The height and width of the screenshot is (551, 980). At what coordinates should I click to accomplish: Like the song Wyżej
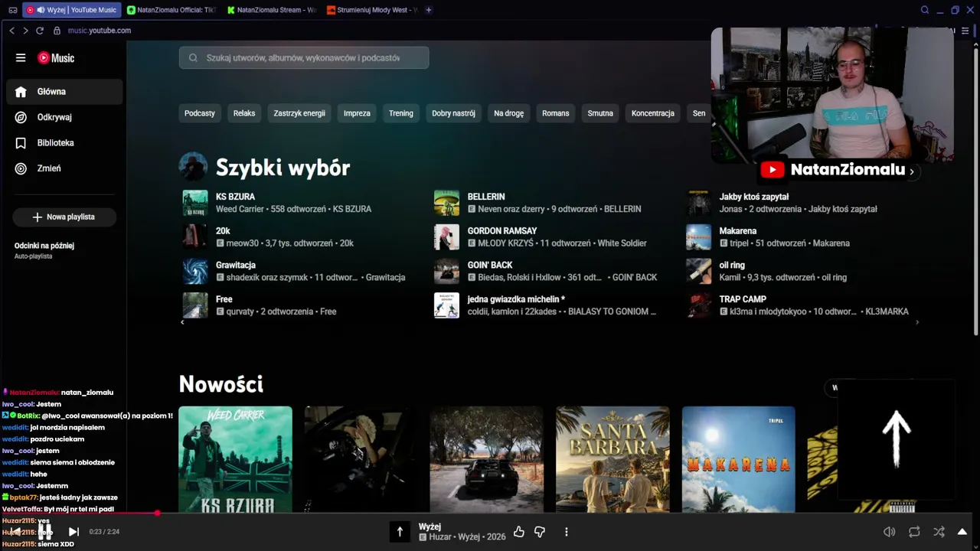[519, 532]
